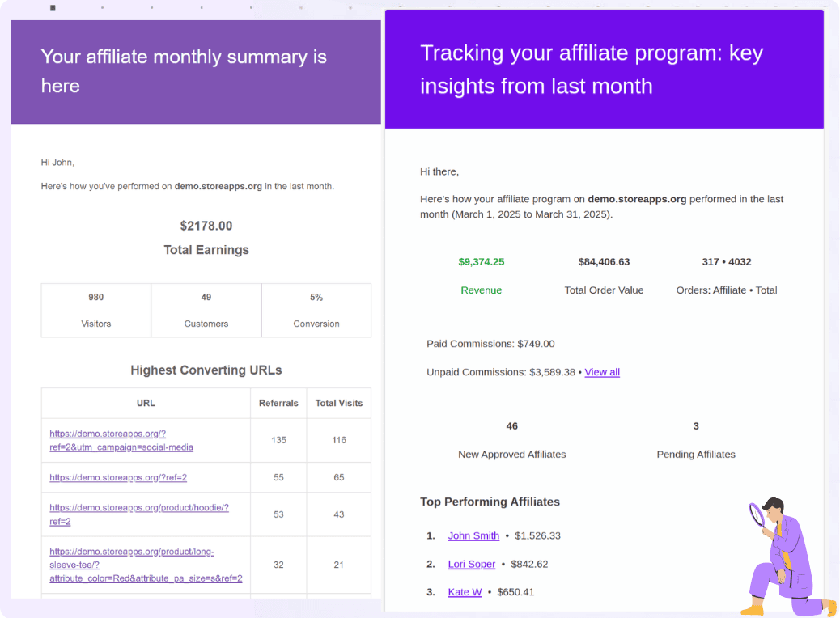Open Kate W's affiliate profile link
Screen dimensions: 840x618
[465, 591]
